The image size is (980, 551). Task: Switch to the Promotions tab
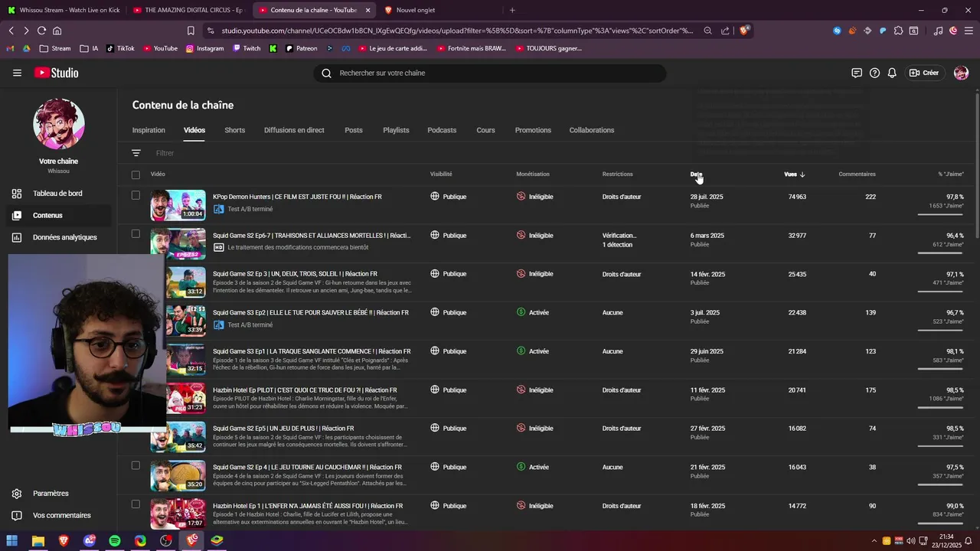pyautogui.click(x=533, y=130)
